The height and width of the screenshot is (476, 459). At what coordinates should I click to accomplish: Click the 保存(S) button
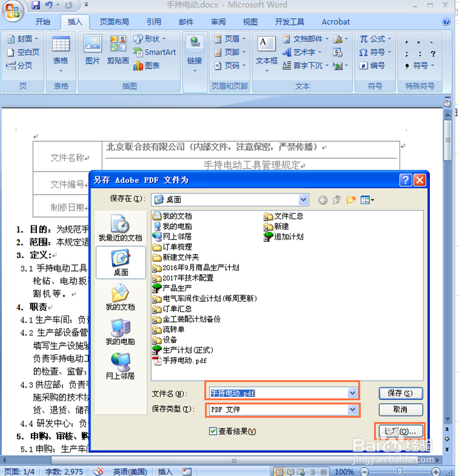[x=400, y=393]
